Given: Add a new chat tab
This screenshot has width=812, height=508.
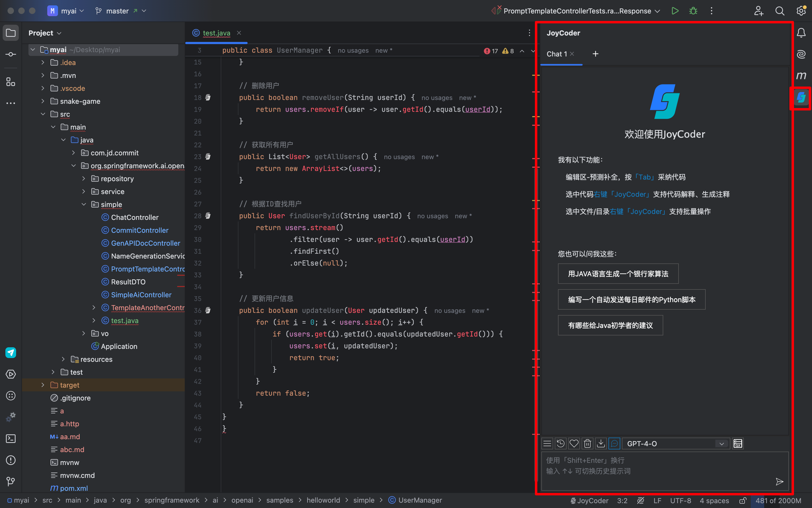Looking at the screenshot, I should [595, 54].
